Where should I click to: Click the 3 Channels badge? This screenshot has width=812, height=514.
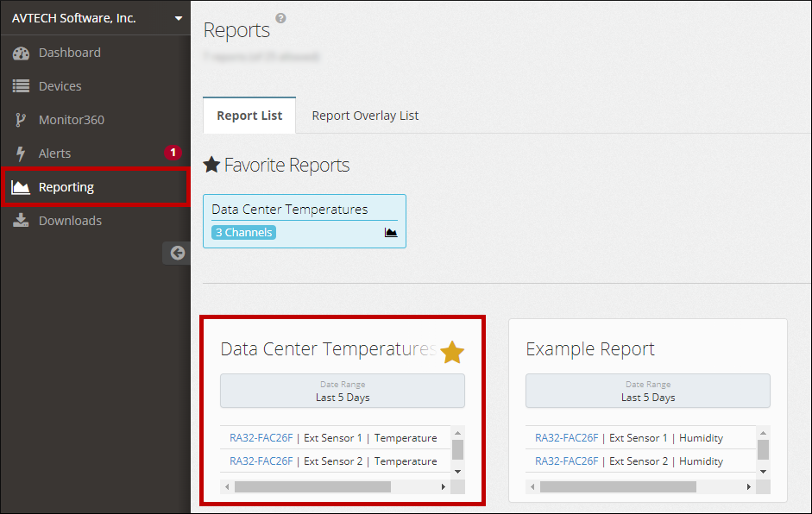[243, 232]
